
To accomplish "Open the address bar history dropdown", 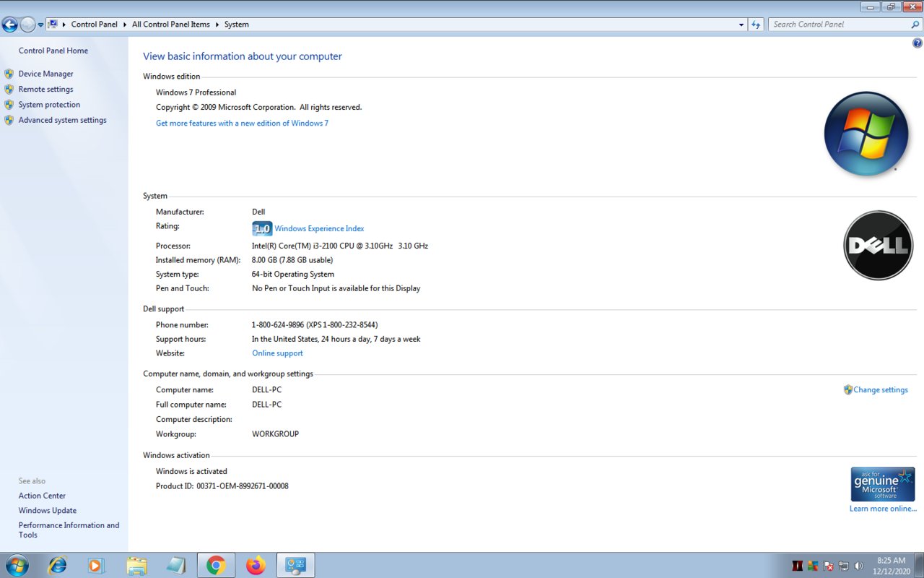I will (x=741, y=25).
